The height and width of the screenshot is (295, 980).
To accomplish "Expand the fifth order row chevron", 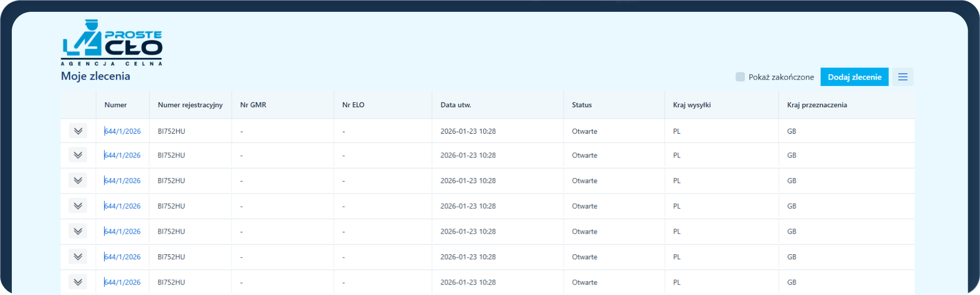I will tap(78, 232).
